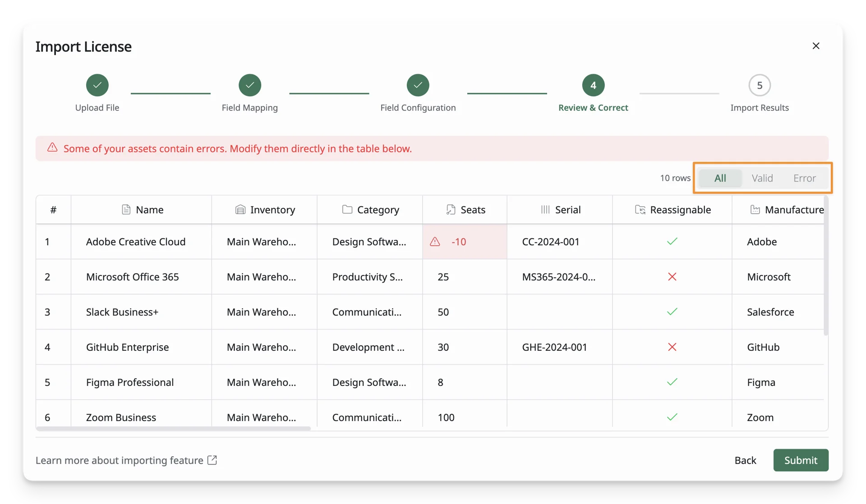Toggle Reassignable cross for GitHub Enterprise
Screen dimensions: 866x504
(x=672, y=347)
